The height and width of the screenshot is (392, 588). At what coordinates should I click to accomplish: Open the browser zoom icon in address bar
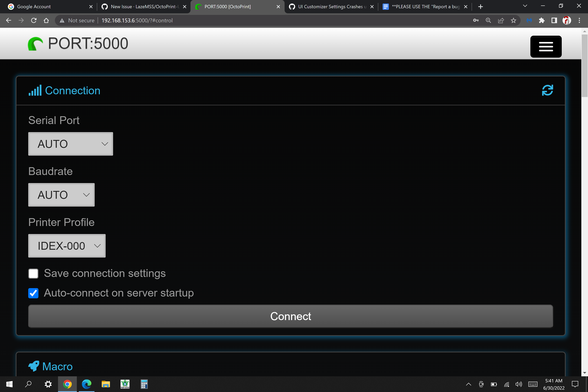click(488, 20)
